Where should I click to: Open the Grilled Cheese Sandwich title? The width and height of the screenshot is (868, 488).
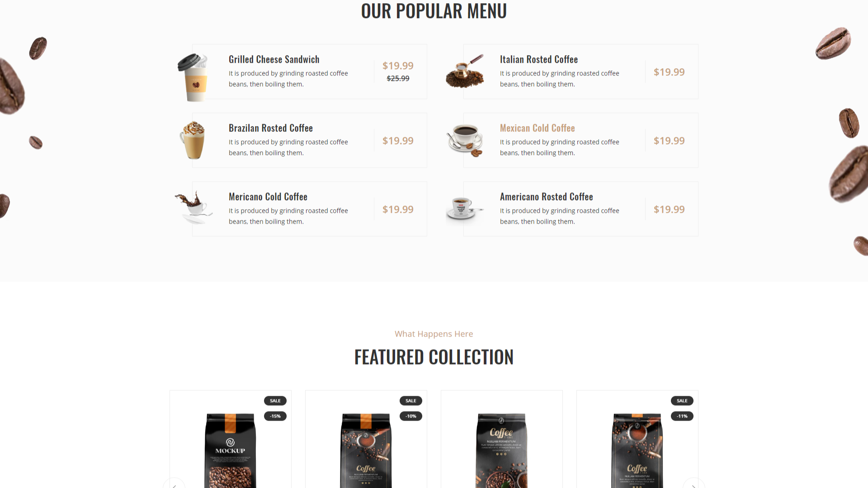(274, 60)
